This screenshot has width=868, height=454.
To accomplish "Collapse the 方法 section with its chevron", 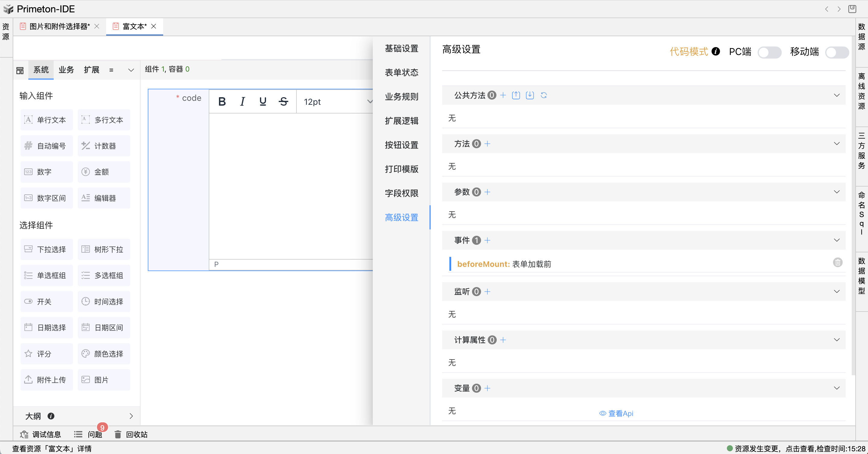I will 836,144.
